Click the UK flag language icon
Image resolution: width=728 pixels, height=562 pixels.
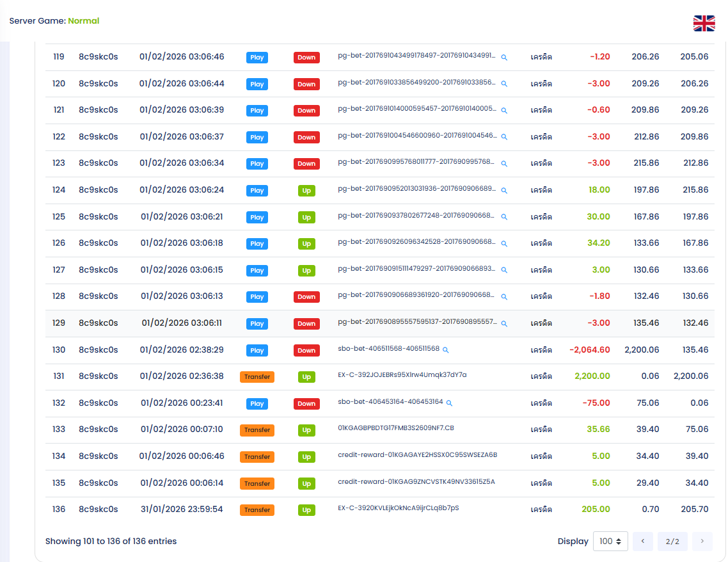pos(704,24)
